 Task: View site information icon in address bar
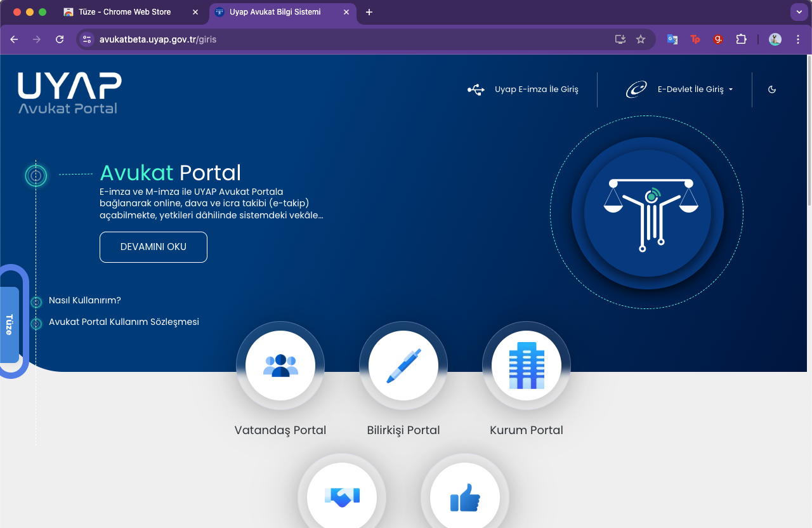[88, 39]
